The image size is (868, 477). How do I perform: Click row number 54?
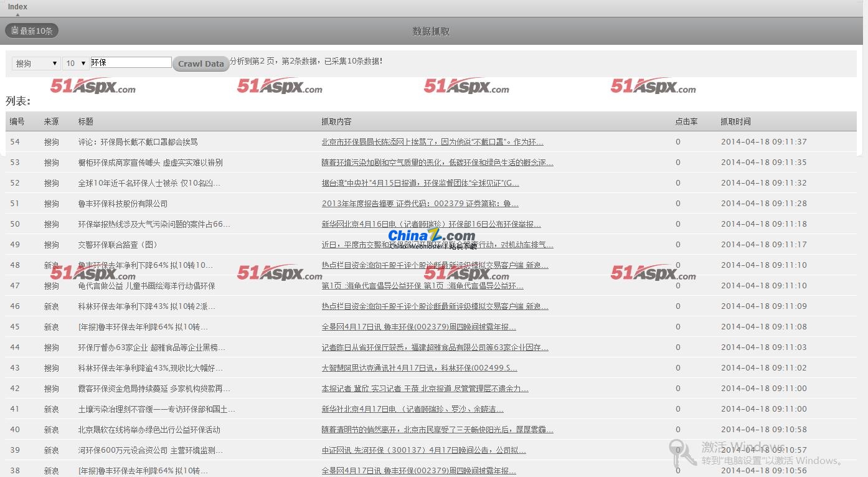pyautogui.click(x=15, y=142)
